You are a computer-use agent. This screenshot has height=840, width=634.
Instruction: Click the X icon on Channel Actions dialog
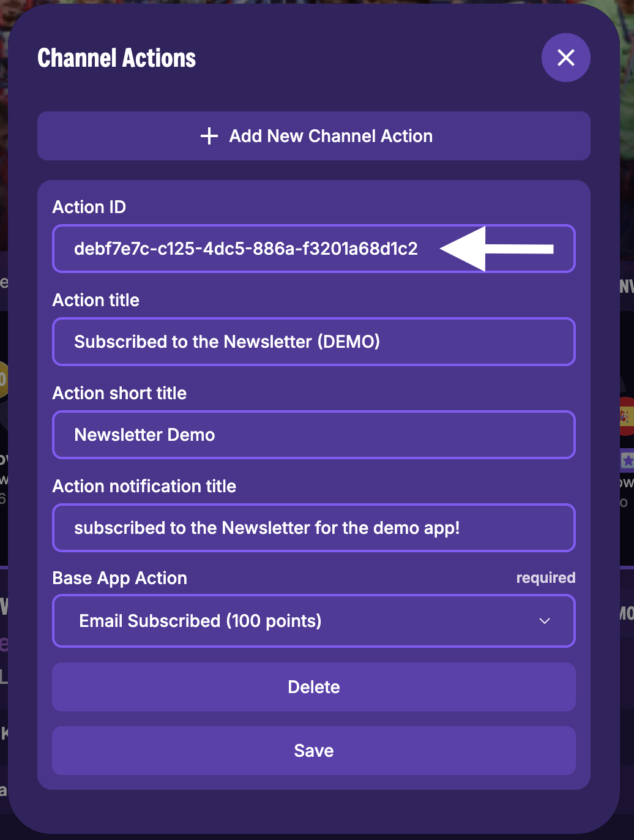point(565,58)
